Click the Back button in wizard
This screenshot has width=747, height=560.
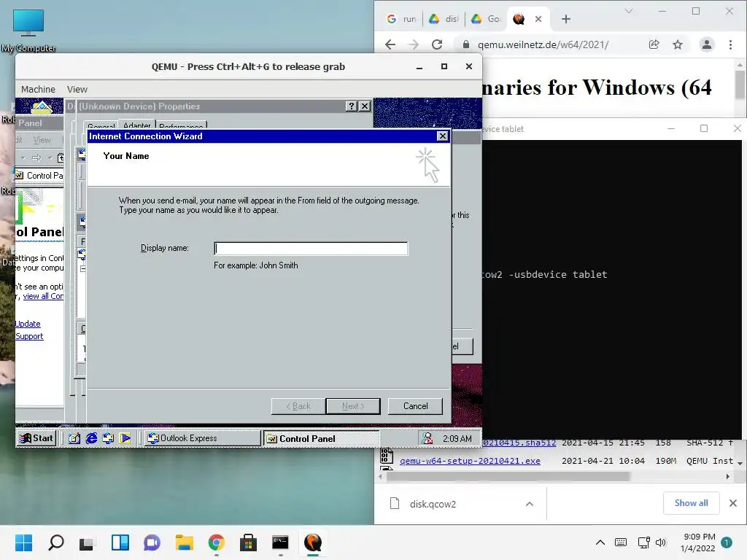coord(298,406)
